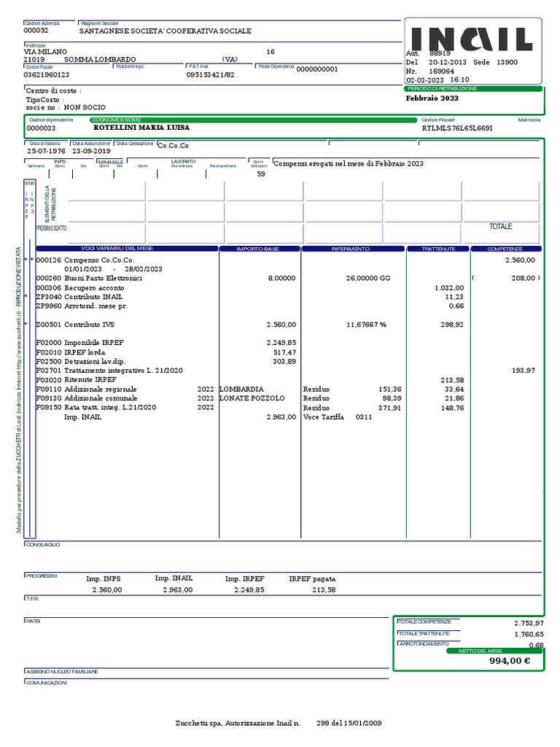Click Recupero acconto amount 1.032,00
Image resolution: width=560 pixels, height=747 pixels.
(449, 287)
